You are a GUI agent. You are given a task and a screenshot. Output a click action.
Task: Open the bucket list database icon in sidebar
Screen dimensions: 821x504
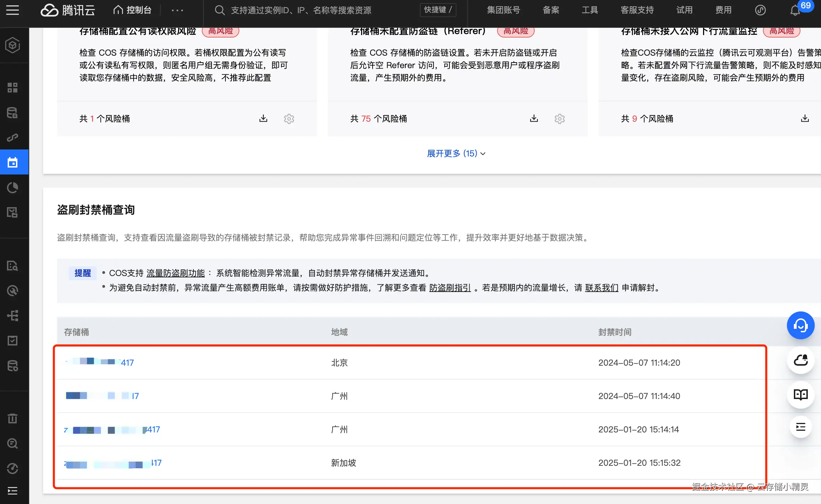pos(13,113)
